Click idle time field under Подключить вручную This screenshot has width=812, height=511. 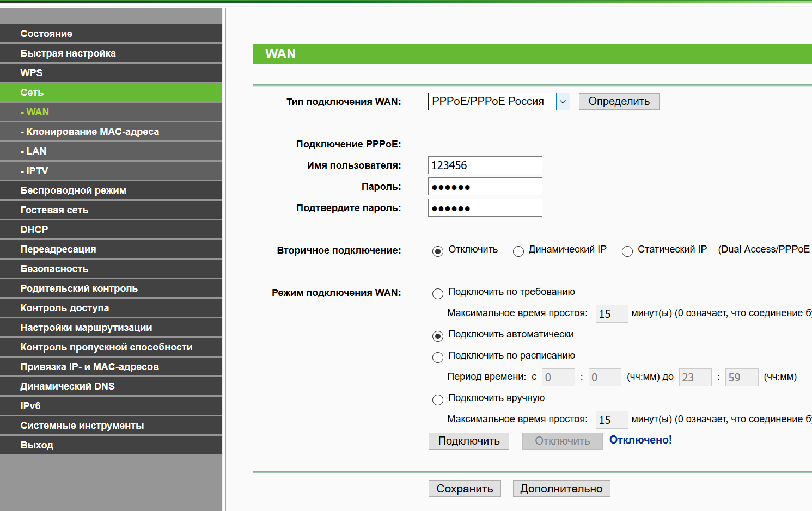click(x=612, y=420)
